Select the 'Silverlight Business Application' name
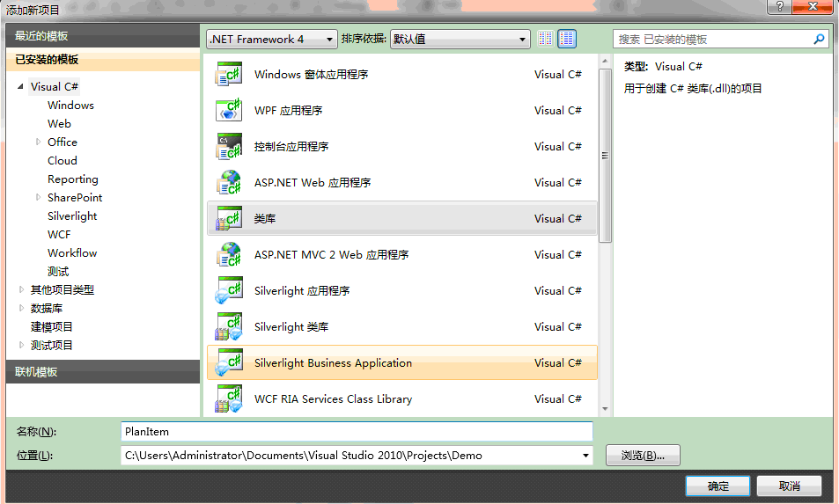This screenshot has width=839, height=504. point(333,363)
